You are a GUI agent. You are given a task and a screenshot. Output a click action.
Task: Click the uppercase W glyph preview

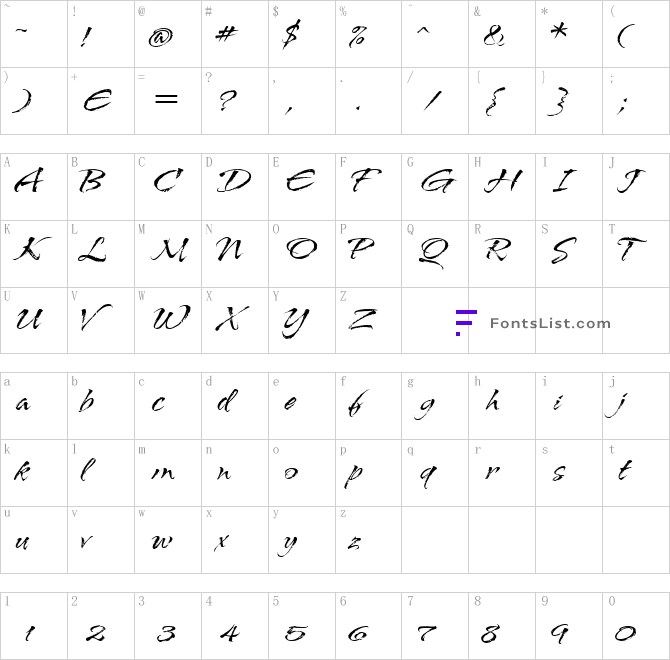[x=171, y=317]
